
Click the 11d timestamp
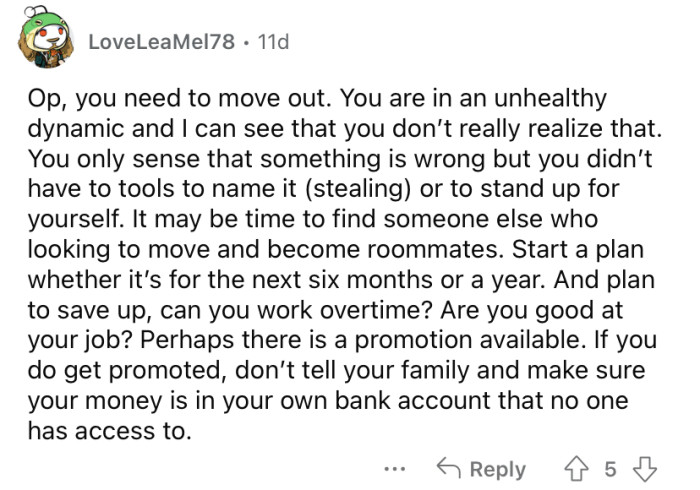[x=272, y=42]
